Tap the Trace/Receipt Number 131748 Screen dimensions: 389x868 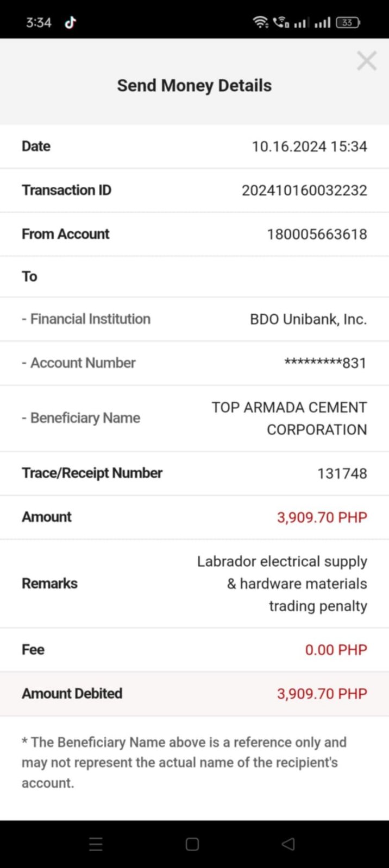342,473
